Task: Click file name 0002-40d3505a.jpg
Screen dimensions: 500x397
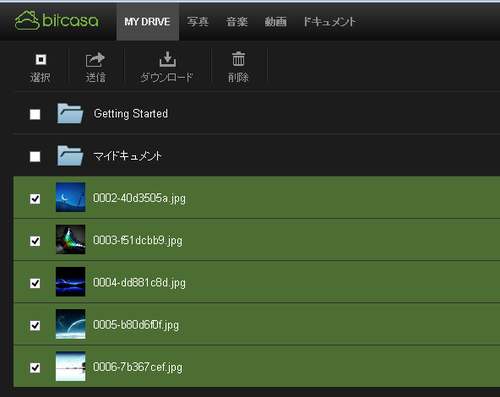Action: tap(139, 198)
